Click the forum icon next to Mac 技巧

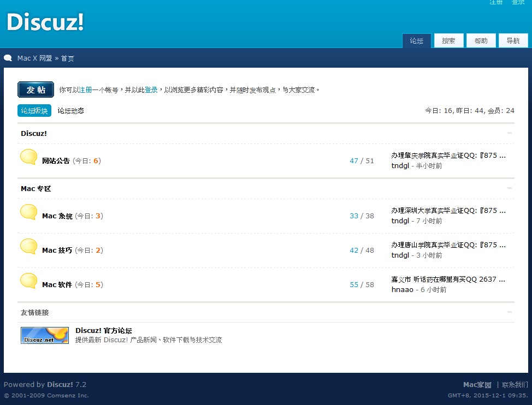point(29,247)
